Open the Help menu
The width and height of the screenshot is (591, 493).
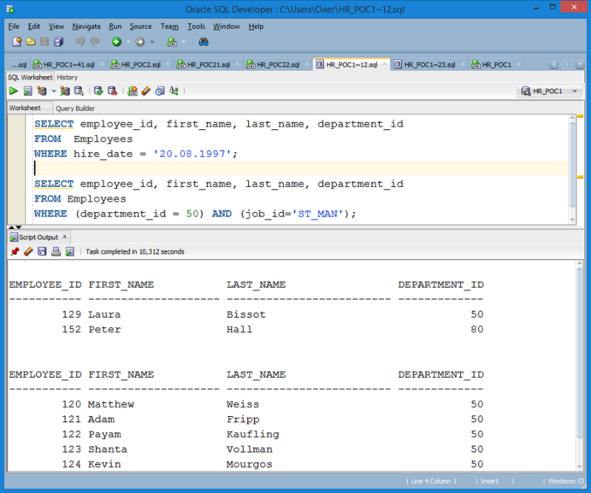coord(256,26)
